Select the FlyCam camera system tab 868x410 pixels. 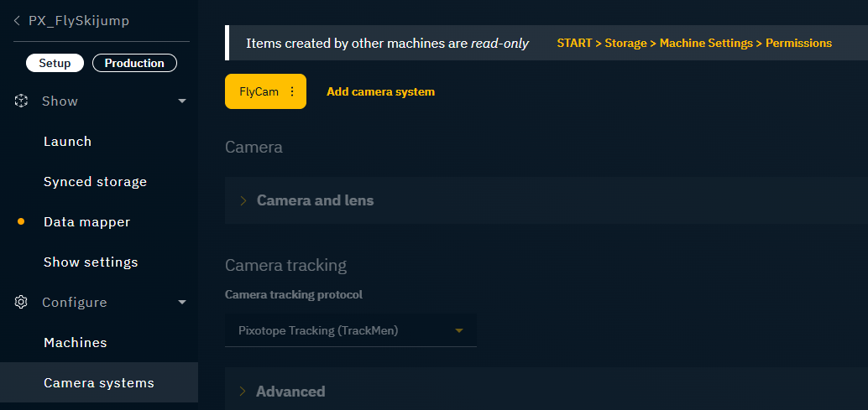[259, 92]
